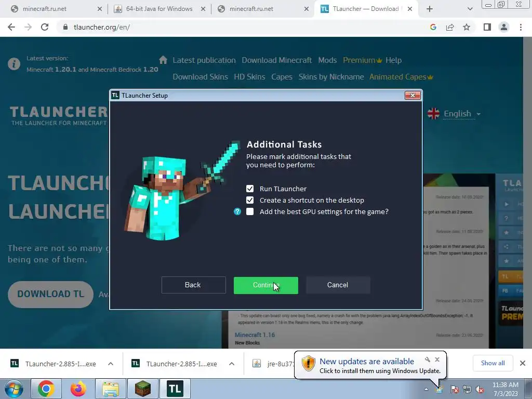Screen dimensions: 532x399
Task: Open the jre-8u37 download item
Action: pyautogui.click(x=273, y=364)
